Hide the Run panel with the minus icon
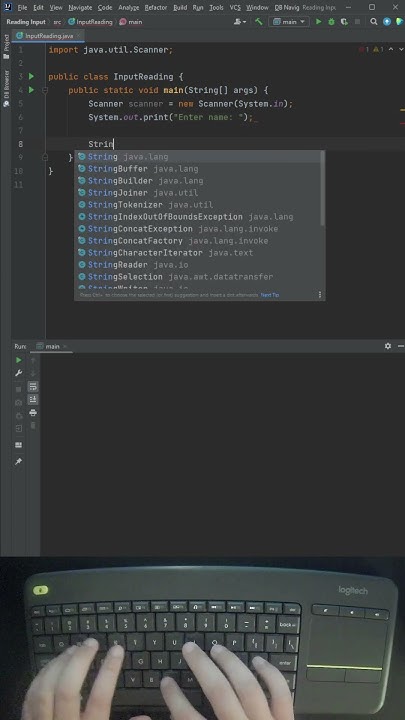405x720 pixels. point(401,346)
